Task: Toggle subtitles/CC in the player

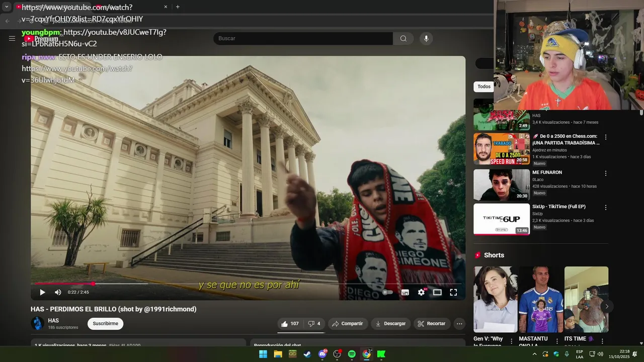Action: tap(405, 292)
